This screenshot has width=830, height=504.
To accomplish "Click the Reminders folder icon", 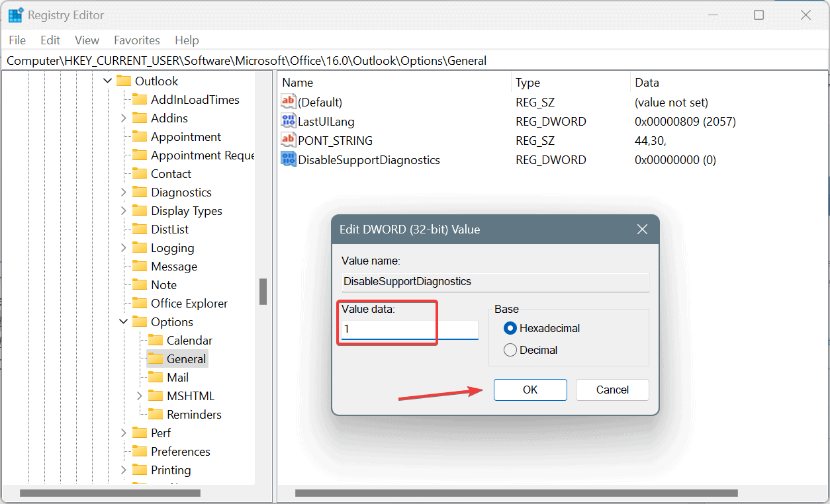I will (156, 414).
